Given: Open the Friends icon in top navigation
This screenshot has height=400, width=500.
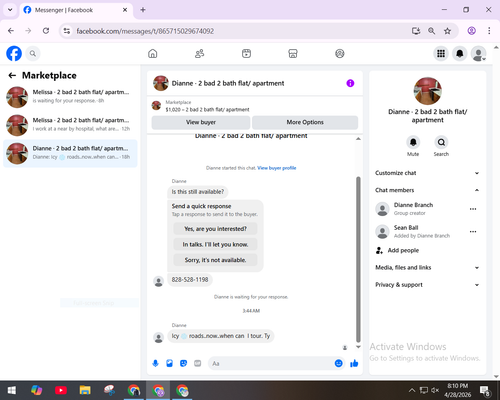Looking at the screenshot, I should click(199, 53).
